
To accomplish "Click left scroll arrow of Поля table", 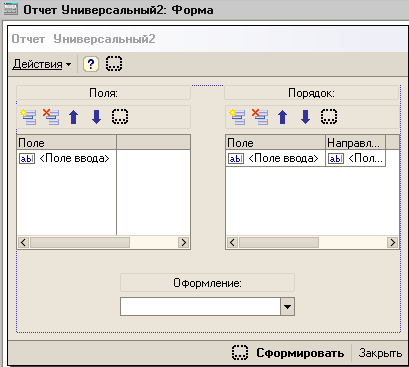I will [x=23, y=242].
